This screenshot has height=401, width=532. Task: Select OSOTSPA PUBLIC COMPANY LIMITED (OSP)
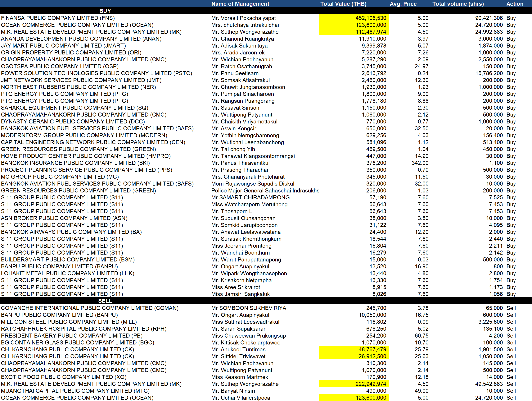(60, 67)
